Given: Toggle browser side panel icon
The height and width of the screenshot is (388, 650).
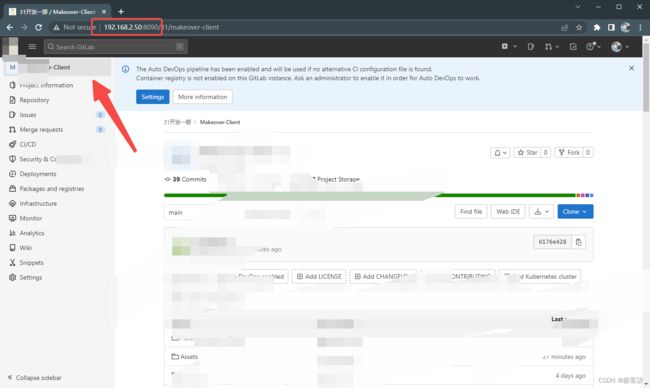Looking at the screenshot, I should (611, 27).
